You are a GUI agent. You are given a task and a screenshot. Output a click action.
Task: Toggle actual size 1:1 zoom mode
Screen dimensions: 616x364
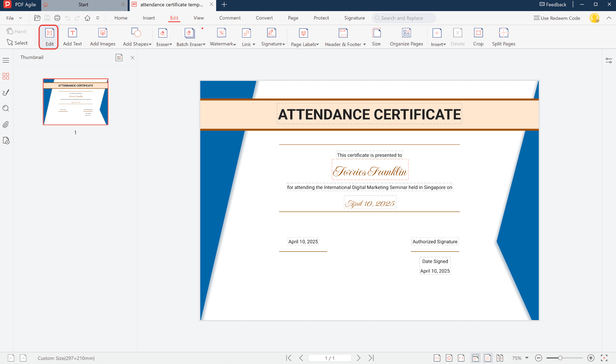437,358
